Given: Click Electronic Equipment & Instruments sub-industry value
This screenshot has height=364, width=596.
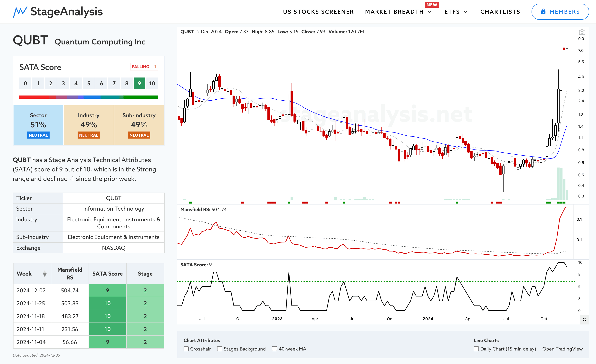Looking at the screenshot, I should [114, 237].
